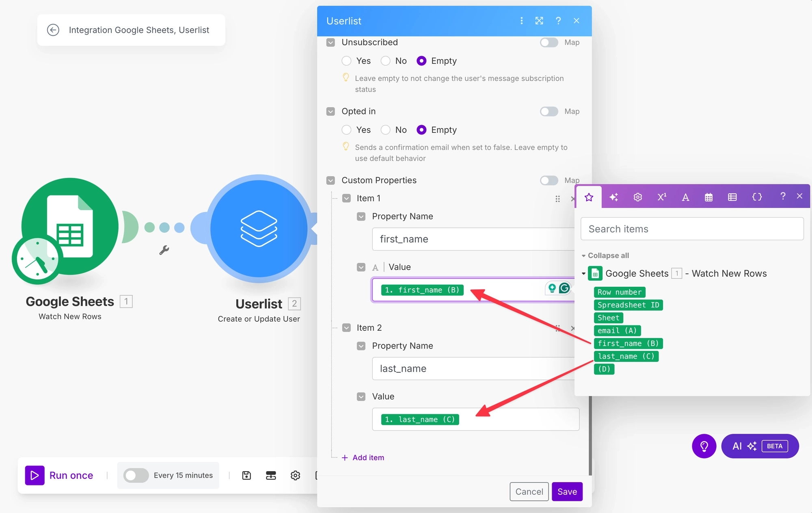Open the variables tab (curly braces icon)

[x=757, y=197]
